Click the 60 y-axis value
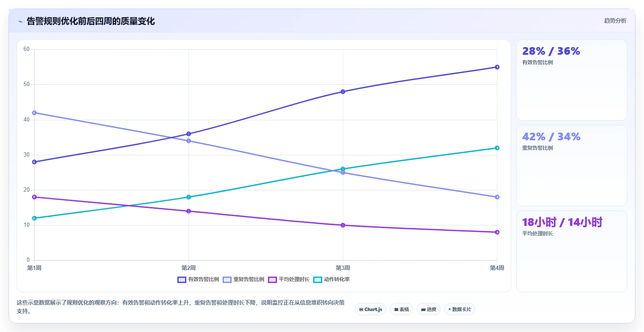The width and height of the screenshot is (644, 332). point(26,49)
